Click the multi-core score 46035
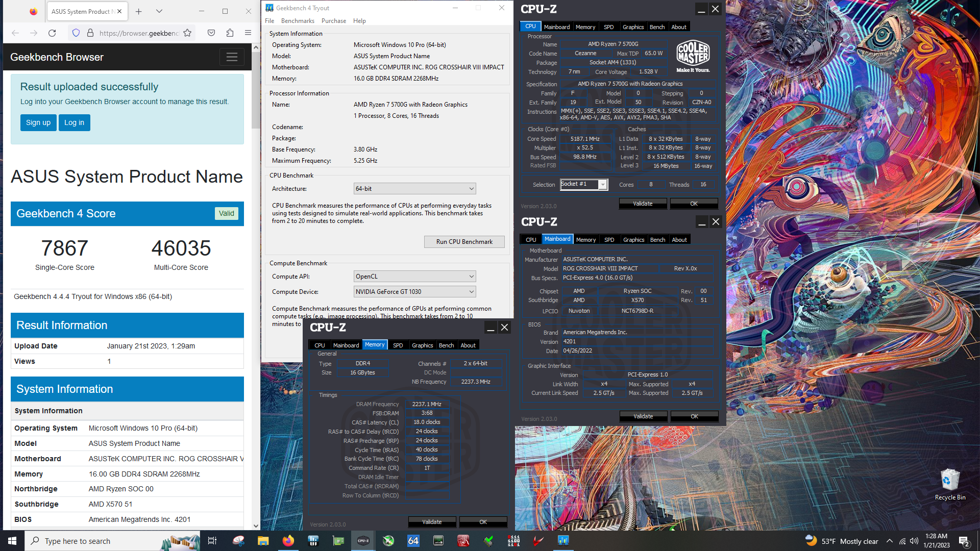980x551 pixels. pos(181,248)
